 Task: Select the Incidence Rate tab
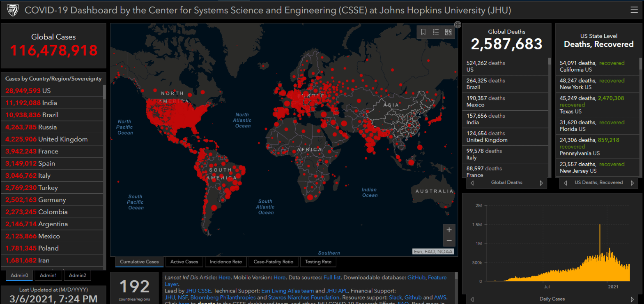pyautogui.click(x=225, y=262)
